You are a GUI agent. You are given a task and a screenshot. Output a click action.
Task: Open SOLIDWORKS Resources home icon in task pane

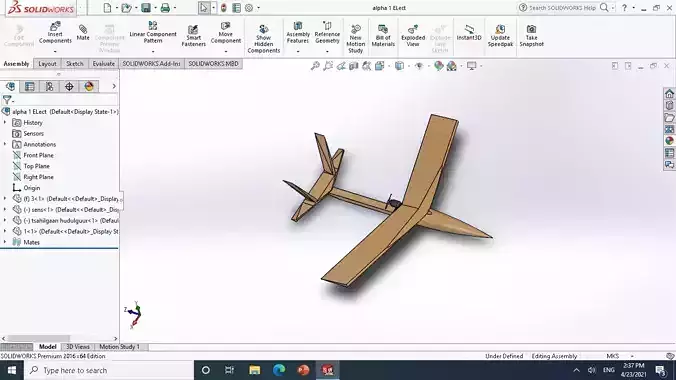(x=669, y=94)
